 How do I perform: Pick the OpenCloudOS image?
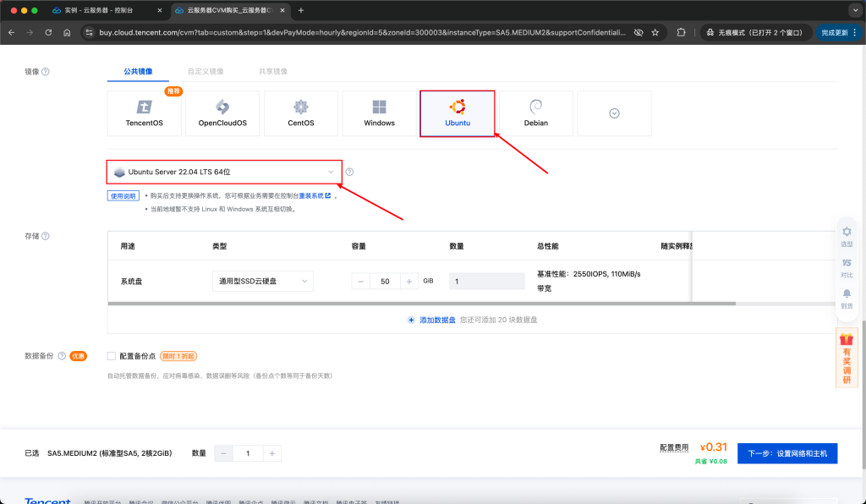tap(222, 112)
